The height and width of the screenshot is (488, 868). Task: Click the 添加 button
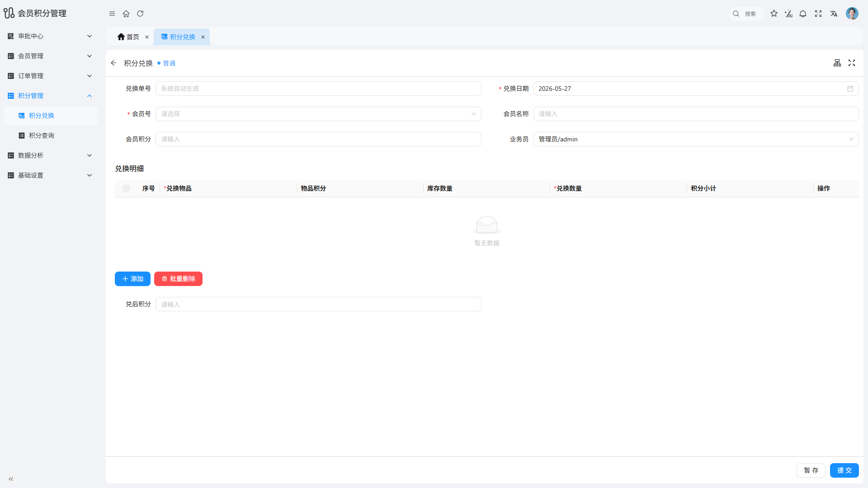tap(132, 279)
